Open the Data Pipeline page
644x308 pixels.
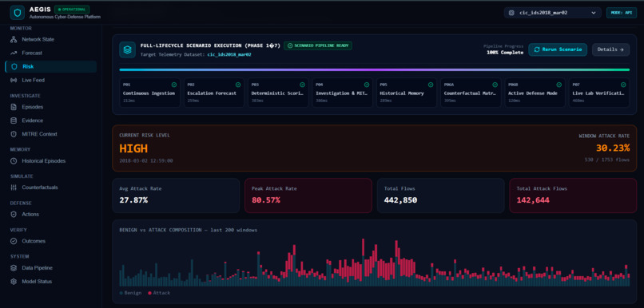[50, 268]
